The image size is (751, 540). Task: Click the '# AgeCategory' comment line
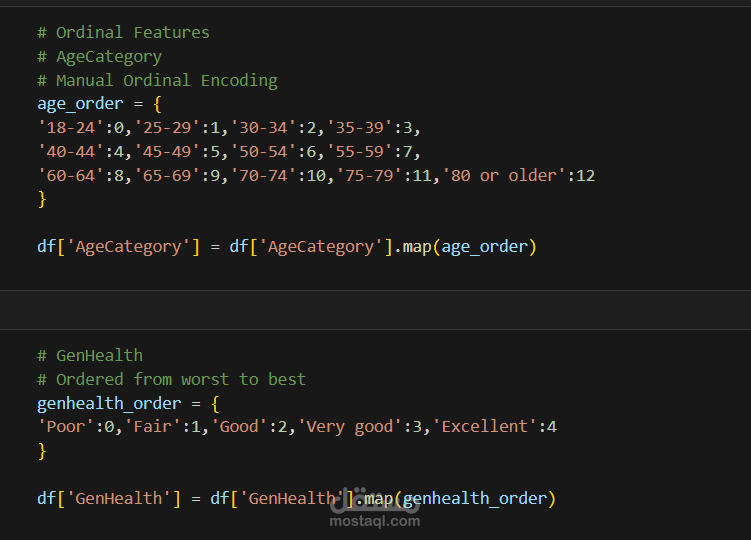pyautogui.click(x=99, y=56)
